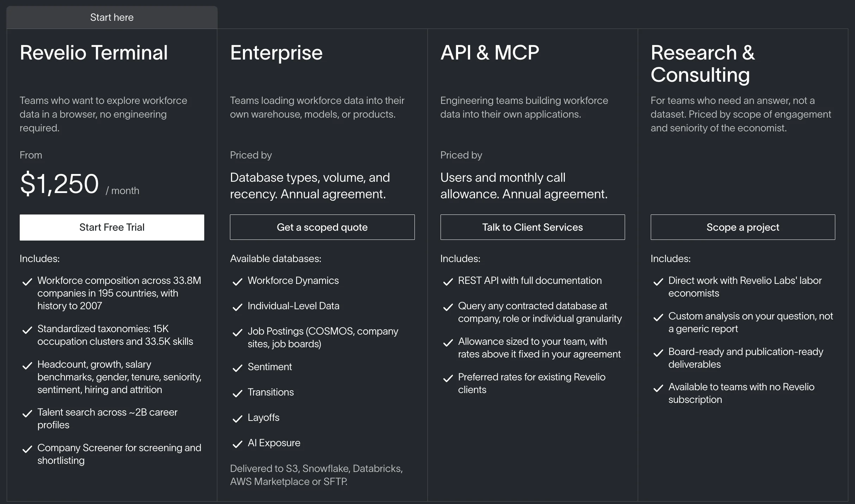Click checkmark beside Standardized taxonomies item
855x504 pixels.
[27, 330]
